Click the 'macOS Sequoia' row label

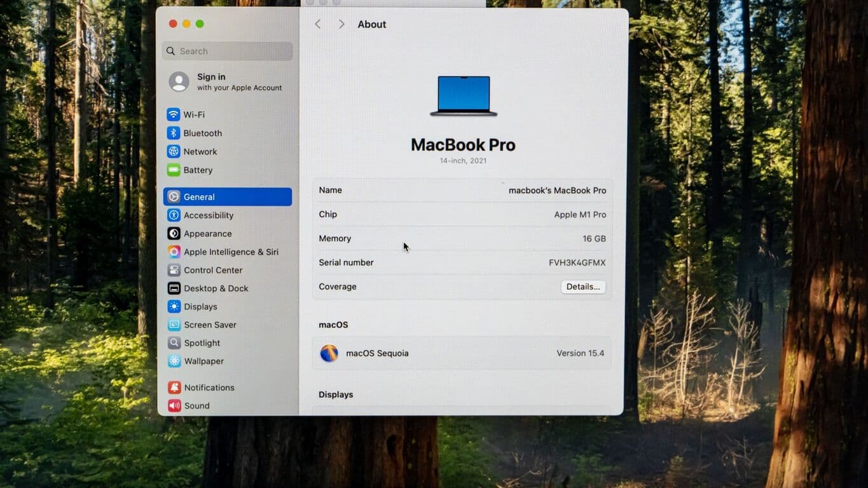coord(377,353)
